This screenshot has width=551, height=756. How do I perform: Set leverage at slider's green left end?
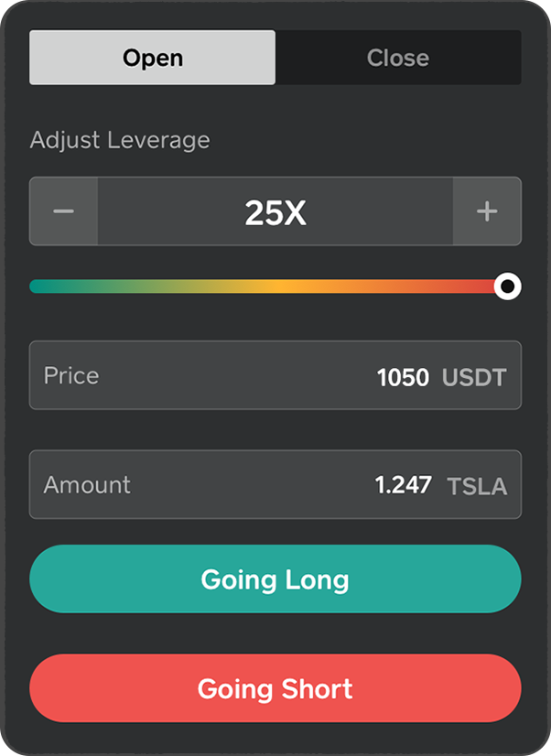(x=41, y=286)
